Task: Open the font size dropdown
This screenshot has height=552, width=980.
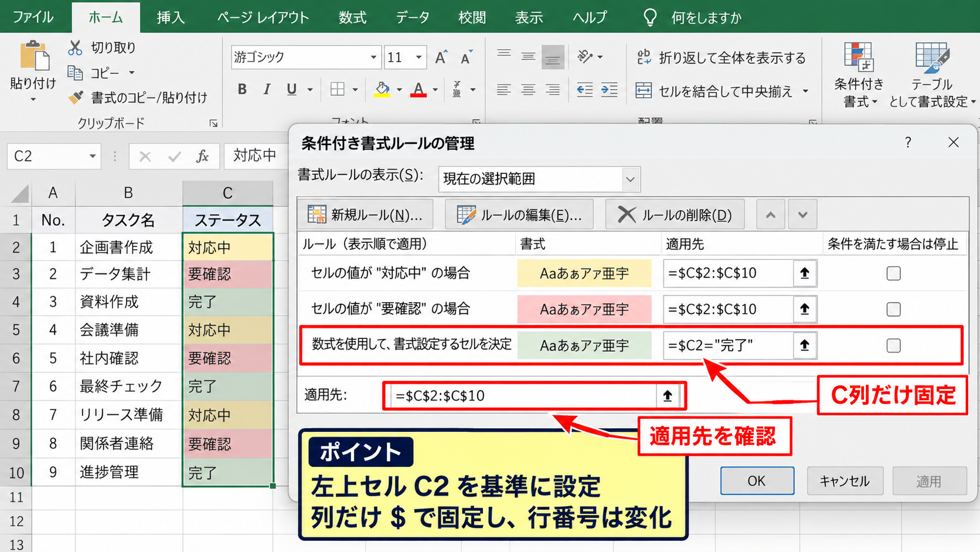Action: [418, 57]
